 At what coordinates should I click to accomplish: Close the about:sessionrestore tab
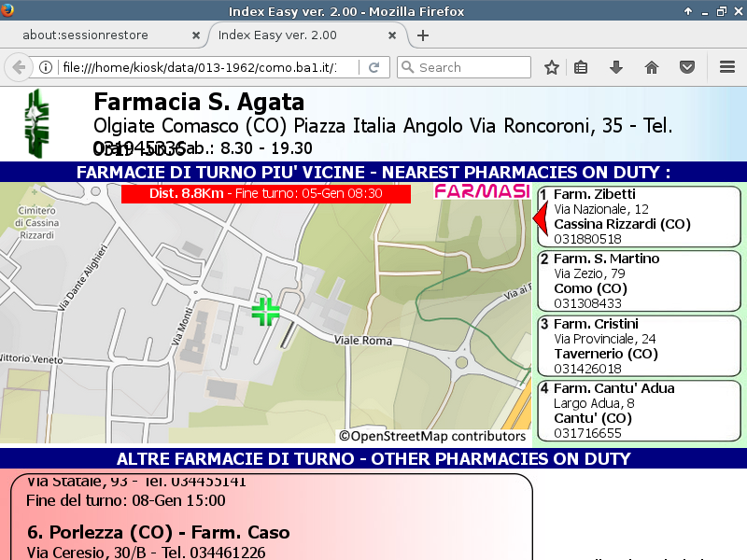tap(195, 35)
